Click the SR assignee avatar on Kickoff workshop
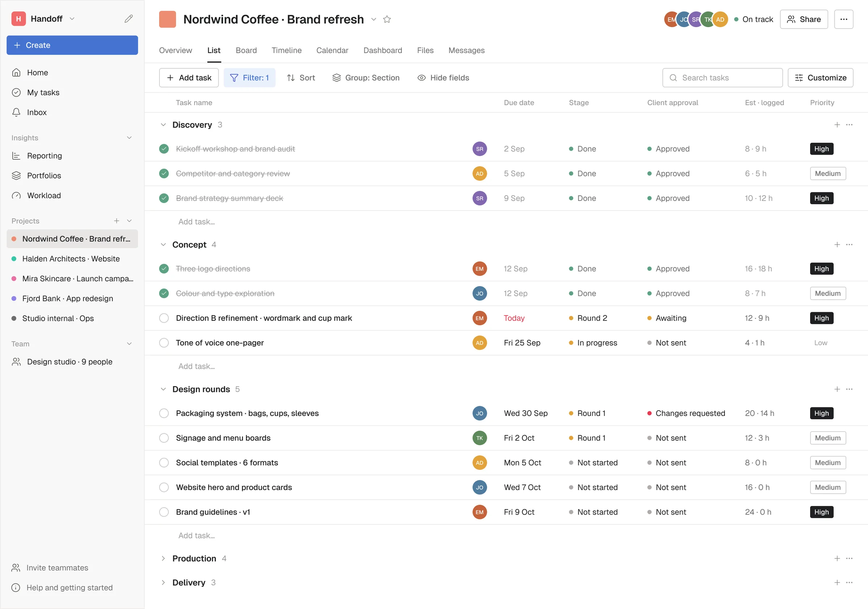This screenshot has height=609, width=868. [x=479, y=149]
